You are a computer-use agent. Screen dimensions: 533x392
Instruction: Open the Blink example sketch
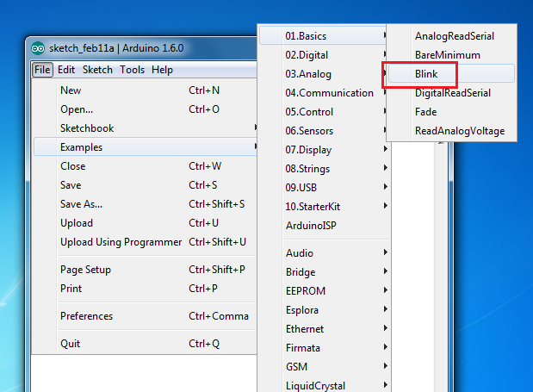pos(451,74)
